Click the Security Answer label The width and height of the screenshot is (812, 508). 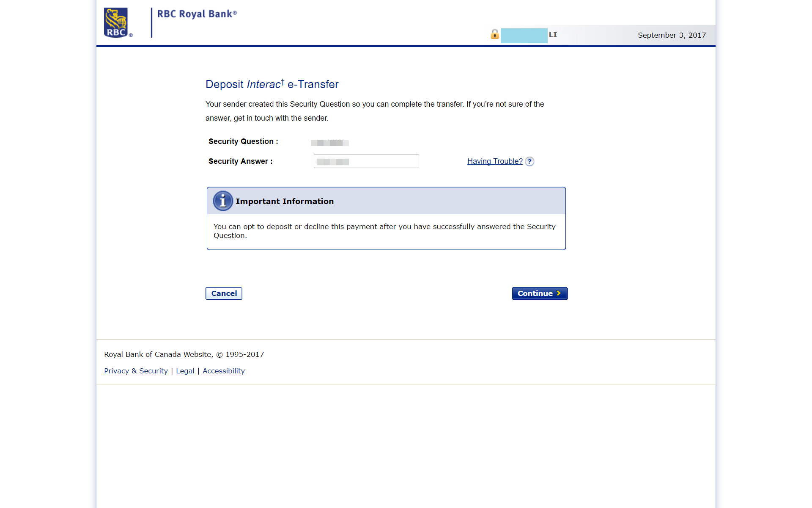point(241,161)
